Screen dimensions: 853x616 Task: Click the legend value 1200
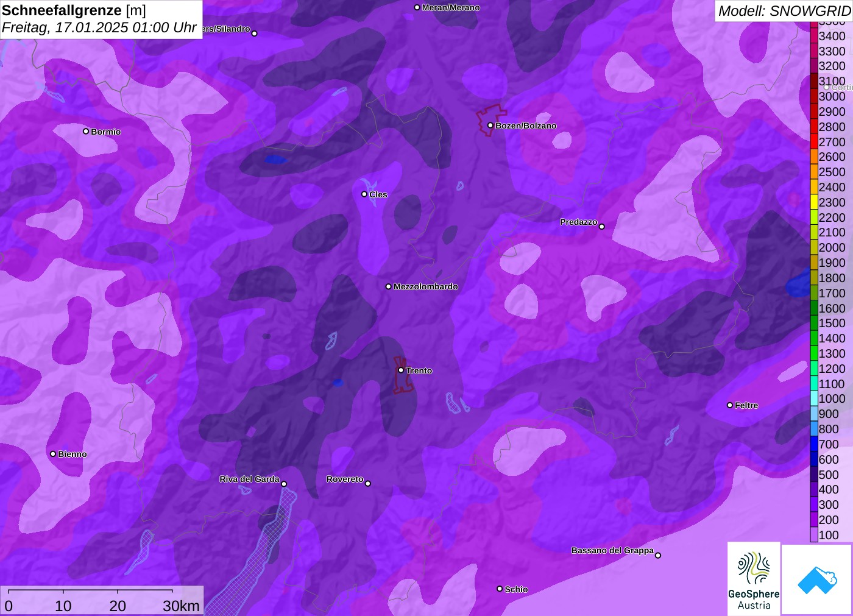pyautogui.click(x=832, y=369)
